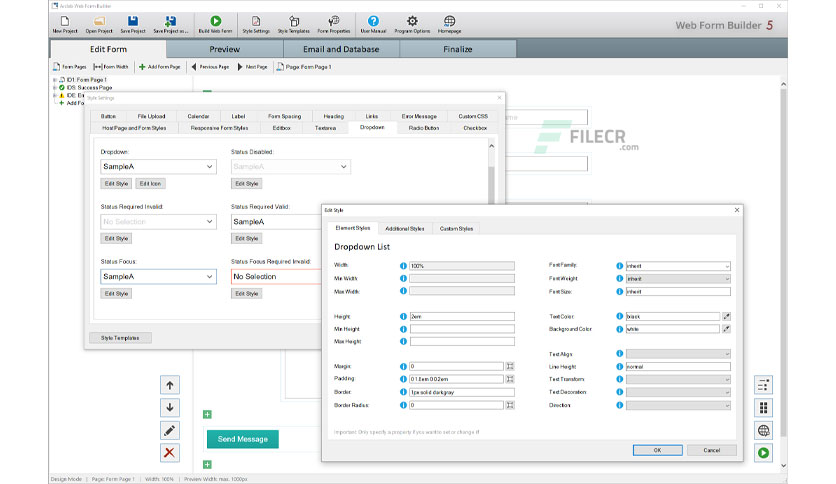Image resolution: width=836 pixels, height=484 pixels.
Task: Switch to Preview tab
Action: tap(224, 49)
